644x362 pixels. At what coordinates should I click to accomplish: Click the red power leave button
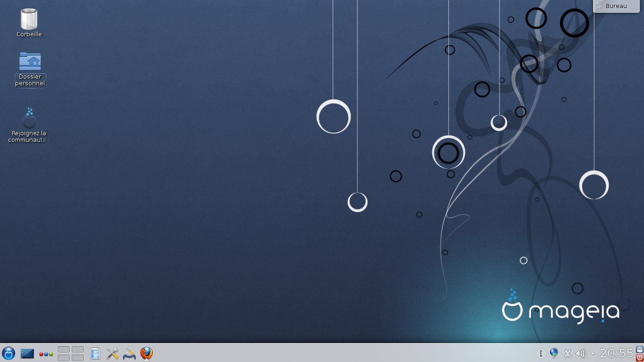640,358
